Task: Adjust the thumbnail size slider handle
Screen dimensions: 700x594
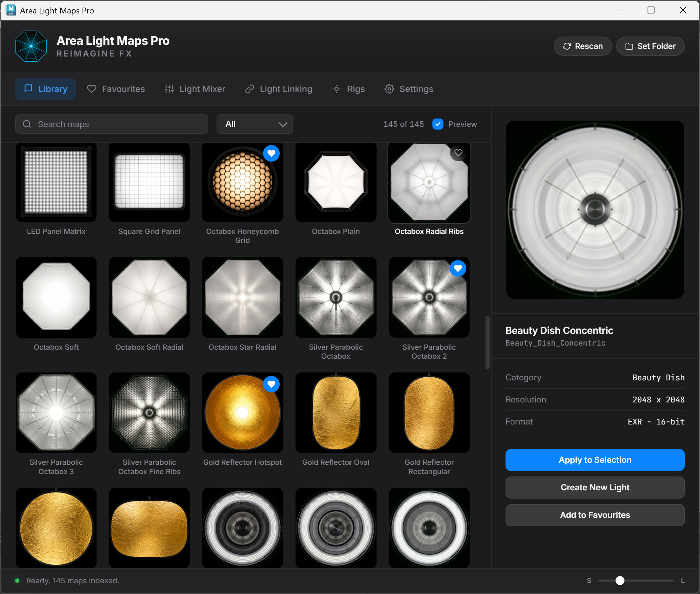Action: click(620, 581)
